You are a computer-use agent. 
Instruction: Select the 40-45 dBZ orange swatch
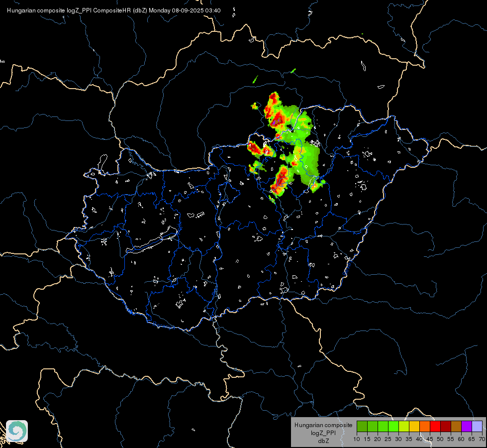point(425,426)
